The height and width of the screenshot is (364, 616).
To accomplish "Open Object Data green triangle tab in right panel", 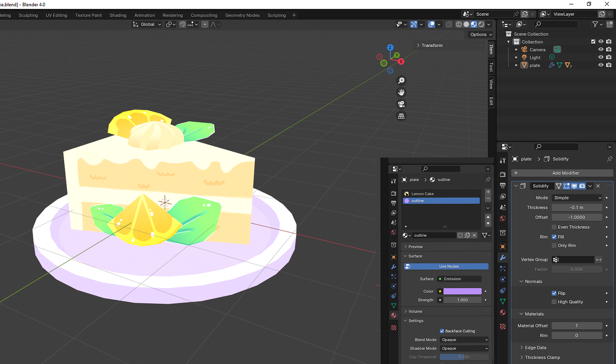I will [x=503, y=302].
